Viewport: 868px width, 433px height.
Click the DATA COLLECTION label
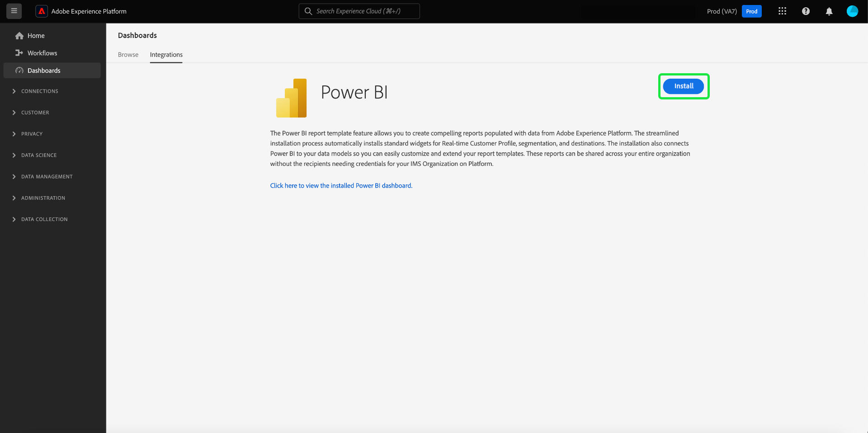tap(45, 219)
